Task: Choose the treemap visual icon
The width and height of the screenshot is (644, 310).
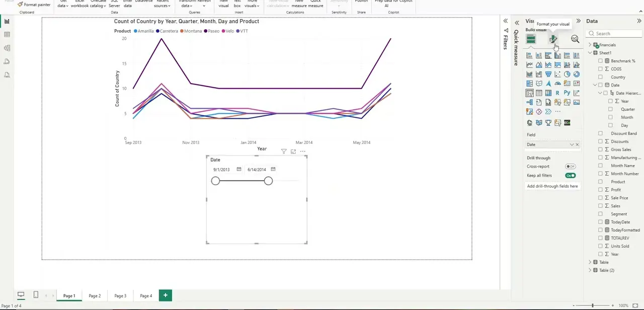Action: pyautogui.click(x=529, y=84)
